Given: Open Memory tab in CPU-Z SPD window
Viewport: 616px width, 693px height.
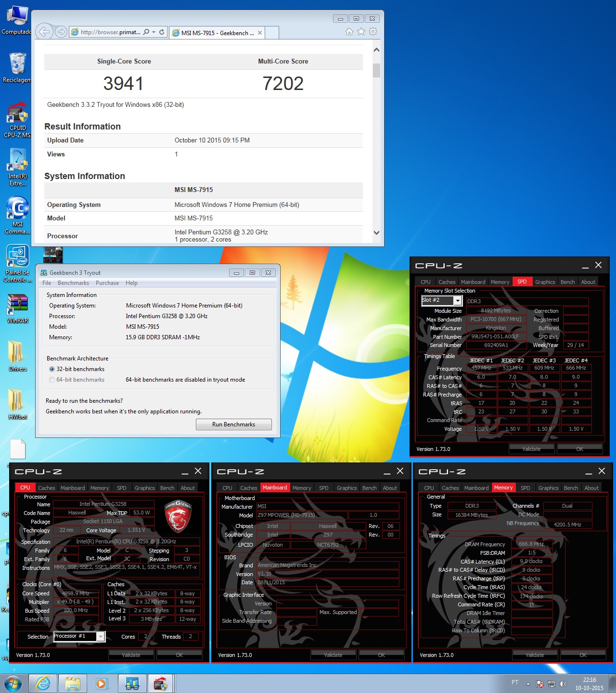Looking at the screenshot, I should point(500,282).
